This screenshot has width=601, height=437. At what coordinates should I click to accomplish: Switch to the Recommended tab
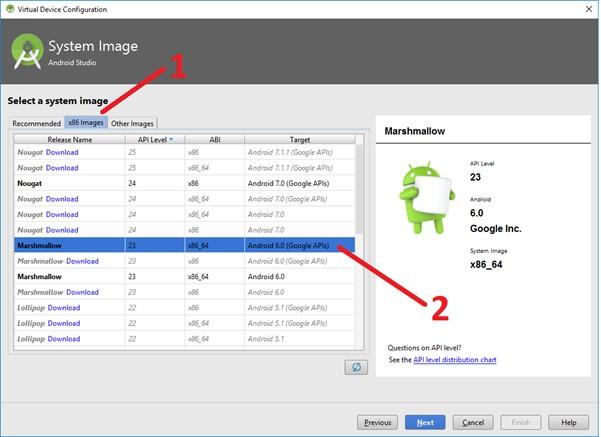36,123
